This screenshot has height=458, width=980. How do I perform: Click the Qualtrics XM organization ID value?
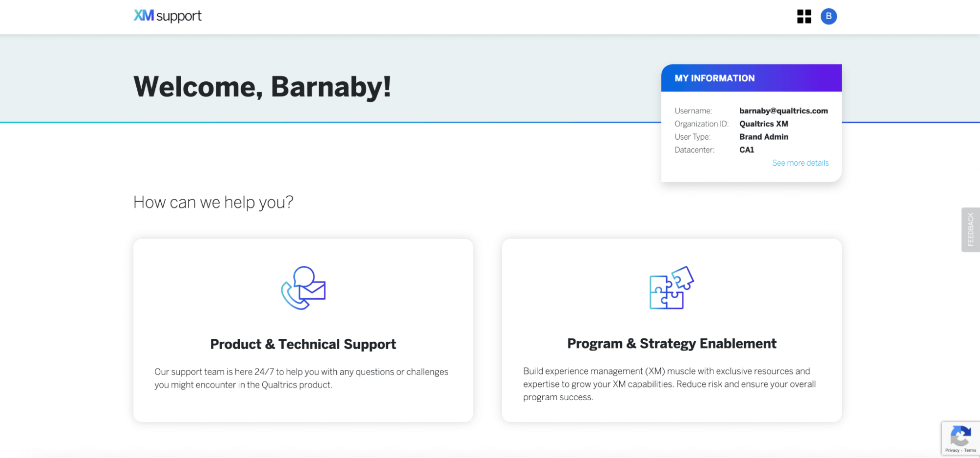click(764, 124)
